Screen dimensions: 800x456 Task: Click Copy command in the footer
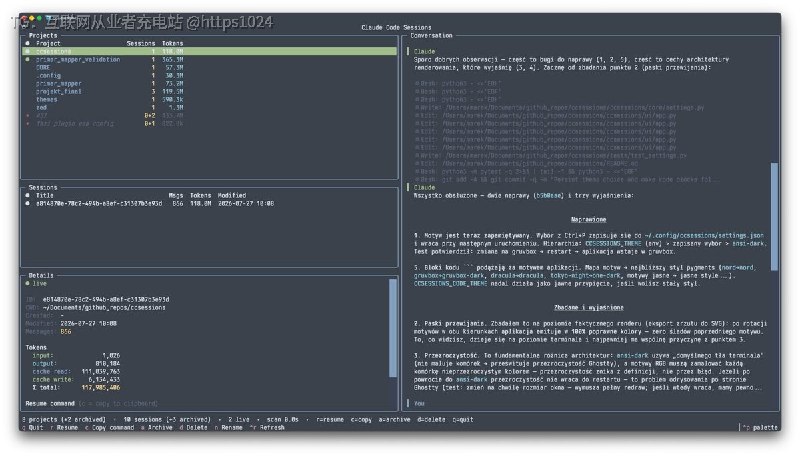pos(109,428)
